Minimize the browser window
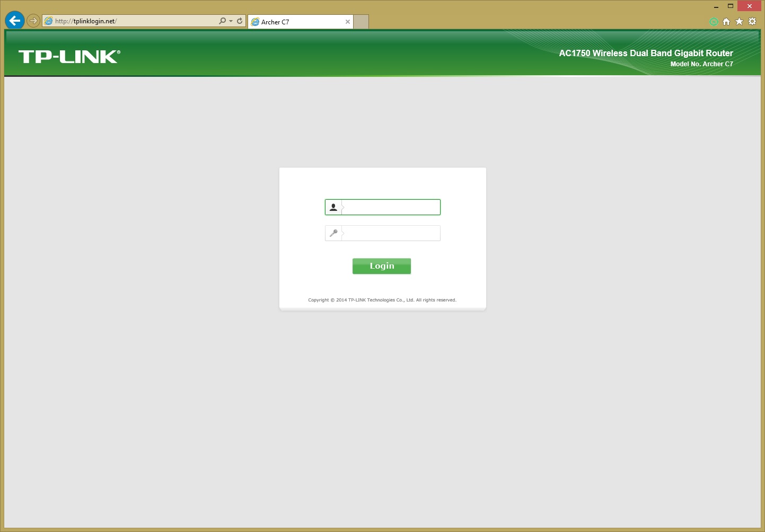This screenshot has height=532, width=765. click(x=716, y=6)
